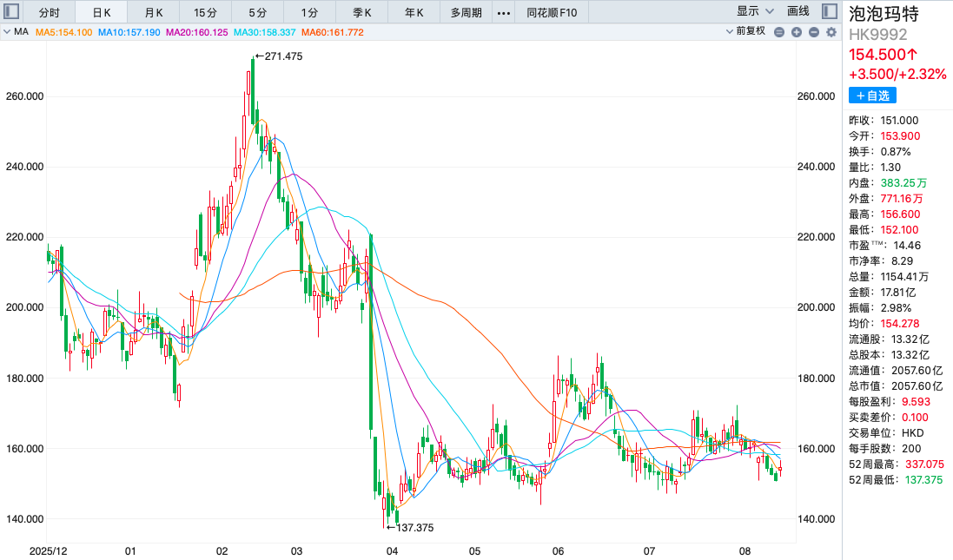This screenshot has width=953, height=560.
Task: Click the 金额 17.81亿 value
Action: [898, 293]
